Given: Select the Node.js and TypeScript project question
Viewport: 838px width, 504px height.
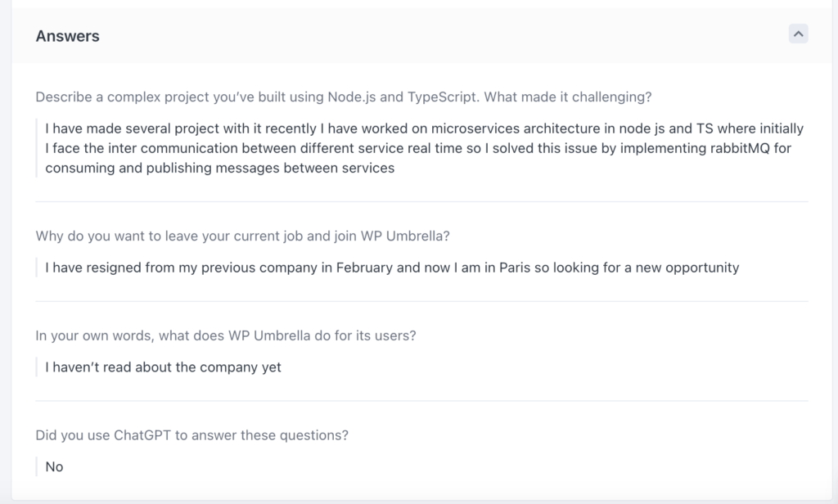Looking at the screenshot, I should click(x=344, y=97).
